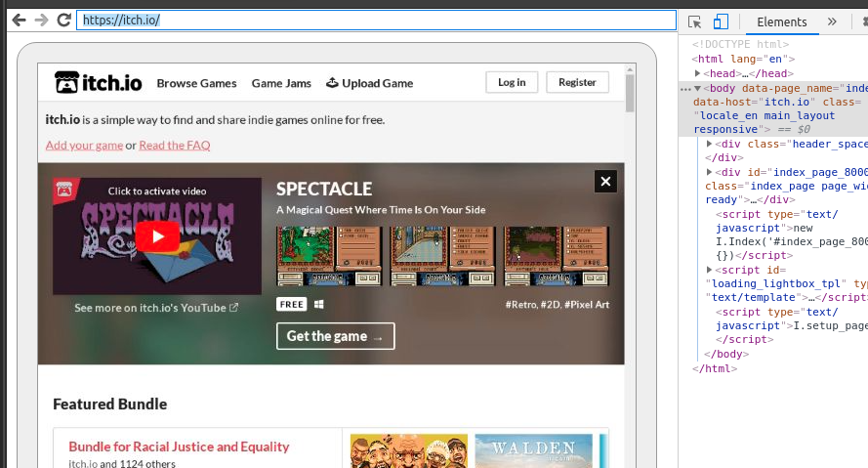868x468 pixels.
Task: Select the html lang="en" line
Action: (x=743, y=59)
